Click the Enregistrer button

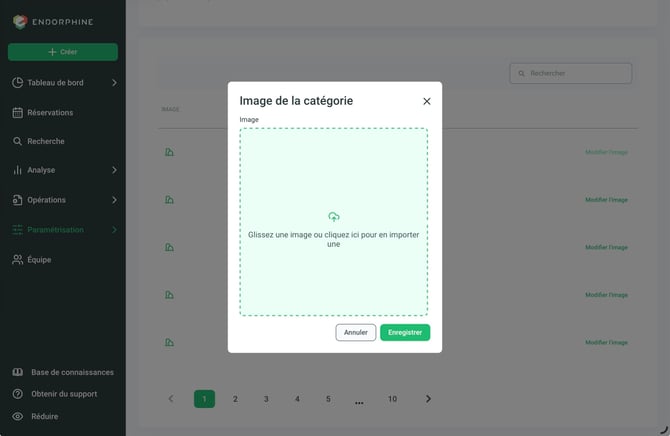click(405, 333)
